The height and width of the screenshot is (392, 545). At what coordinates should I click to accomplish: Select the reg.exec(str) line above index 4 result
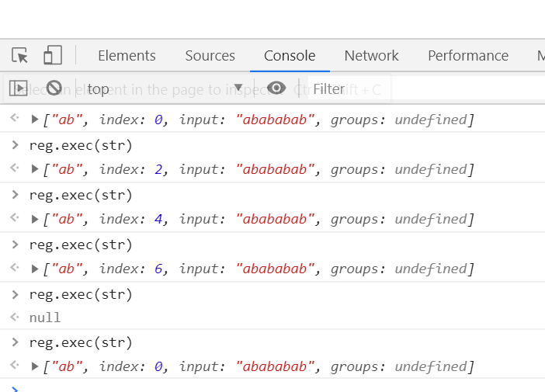click(81, 195)
